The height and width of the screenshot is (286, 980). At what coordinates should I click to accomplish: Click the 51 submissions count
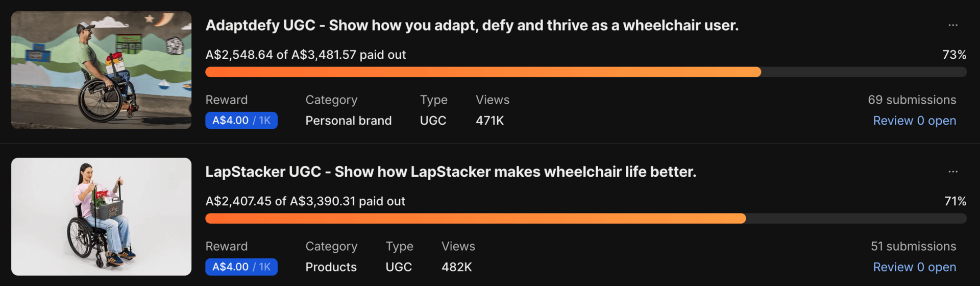click(x=913, y=247)
